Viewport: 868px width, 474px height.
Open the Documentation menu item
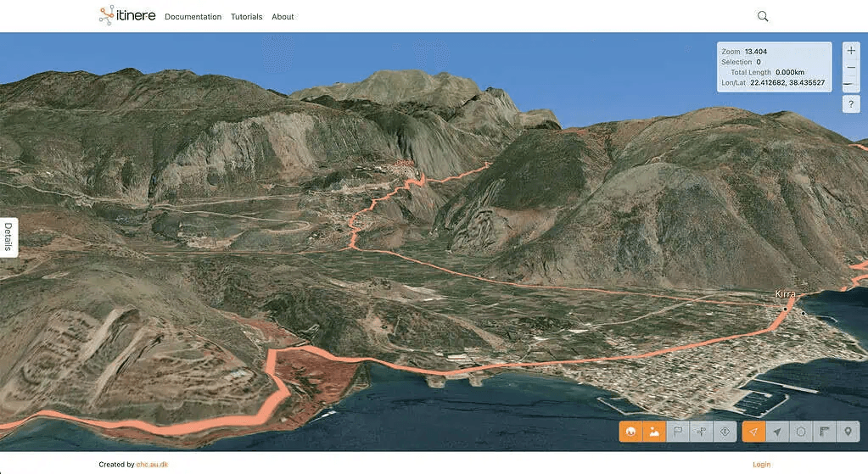pyautogui.click(x=193, y=17)
